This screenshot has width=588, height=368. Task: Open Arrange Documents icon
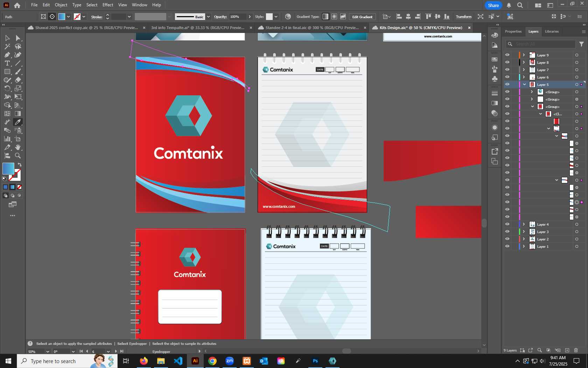tap(538, 5)
